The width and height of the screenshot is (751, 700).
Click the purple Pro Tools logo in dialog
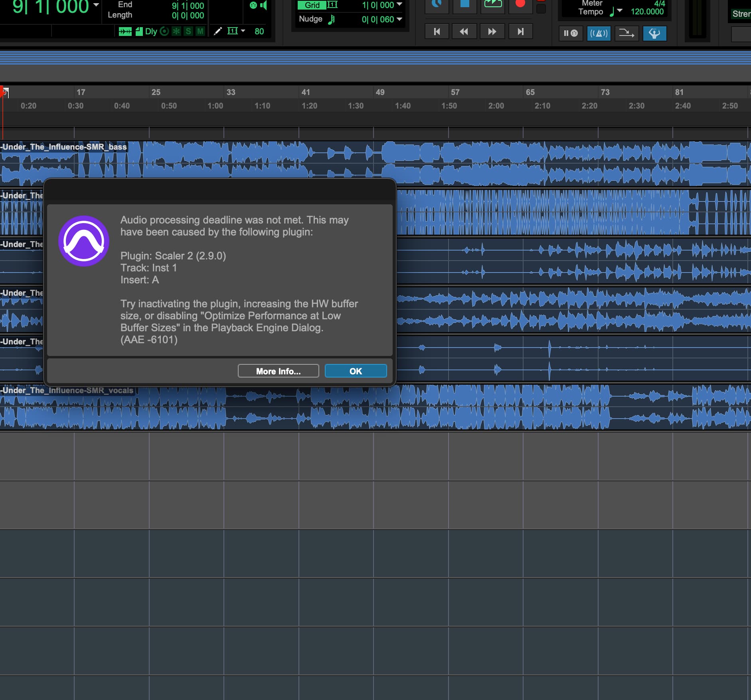(84, 241)
